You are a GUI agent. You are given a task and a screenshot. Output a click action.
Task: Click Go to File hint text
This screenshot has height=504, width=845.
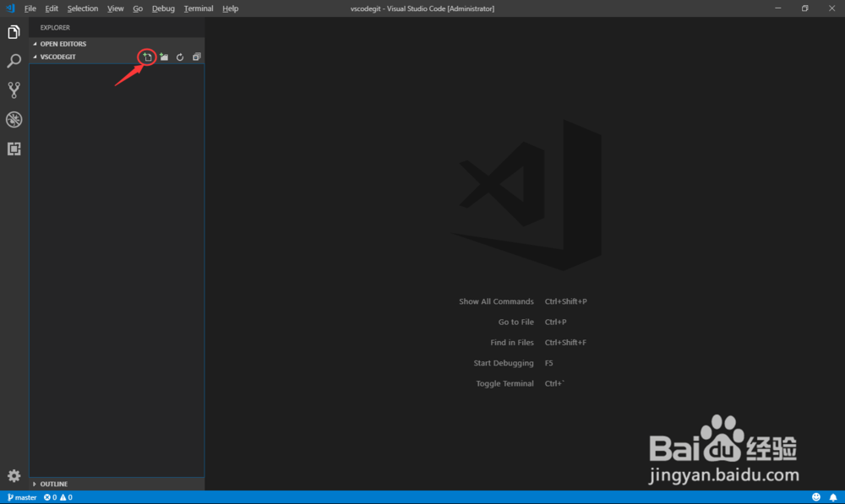515,322
